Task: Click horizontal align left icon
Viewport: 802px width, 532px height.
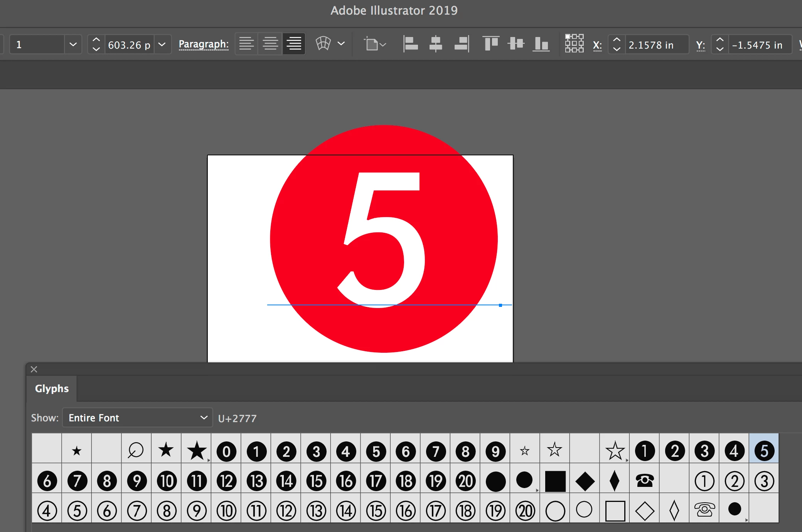Action: tap(410, 44)
